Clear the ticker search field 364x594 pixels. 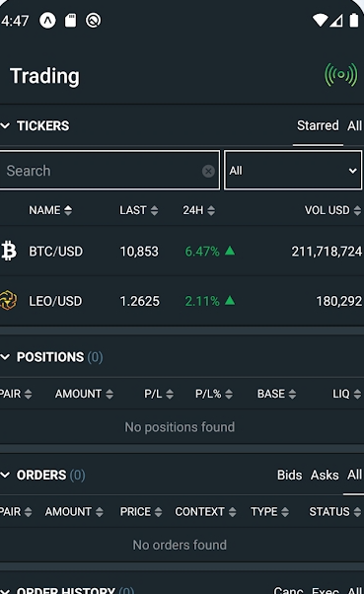[208, 172]
